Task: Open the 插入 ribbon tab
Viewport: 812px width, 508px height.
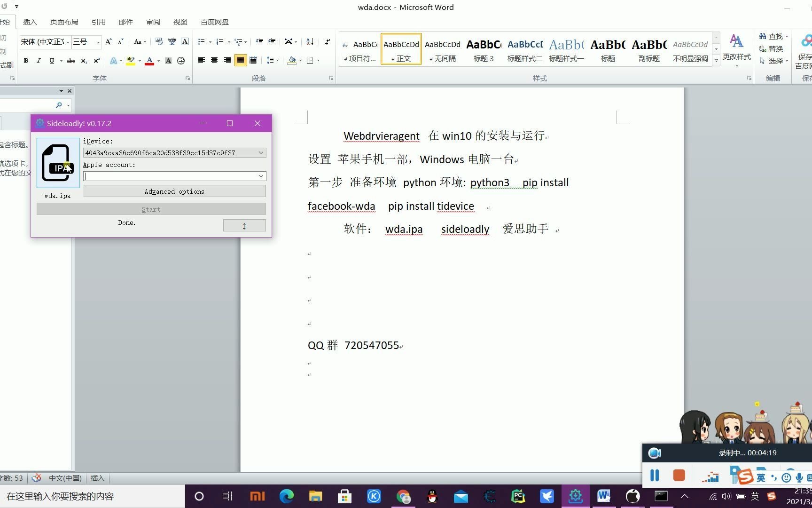Action: (30, 22)
